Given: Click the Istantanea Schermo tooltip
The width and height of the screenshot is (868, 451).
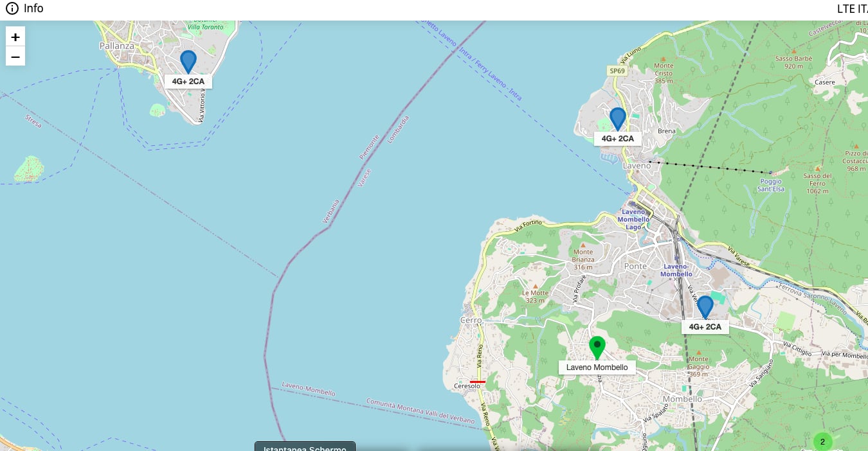Looking at the screenshot, I should click(x=305, y=447).
